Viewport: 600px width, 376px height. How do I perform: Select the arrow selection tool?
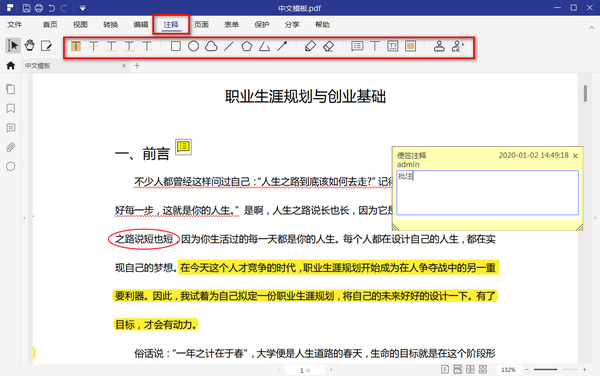tap(13, 46)
